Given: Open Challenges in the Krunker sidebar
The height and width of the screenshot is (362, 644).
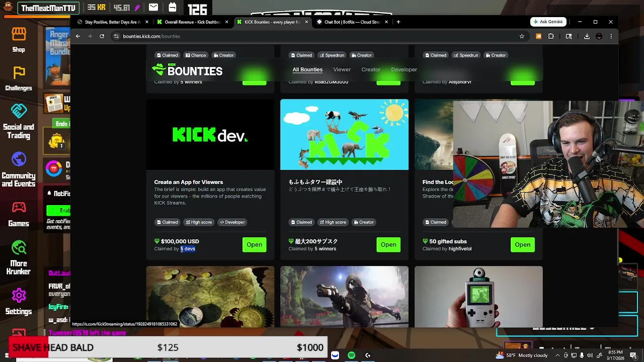Looking at the screenshot, I should coord(19,78).
